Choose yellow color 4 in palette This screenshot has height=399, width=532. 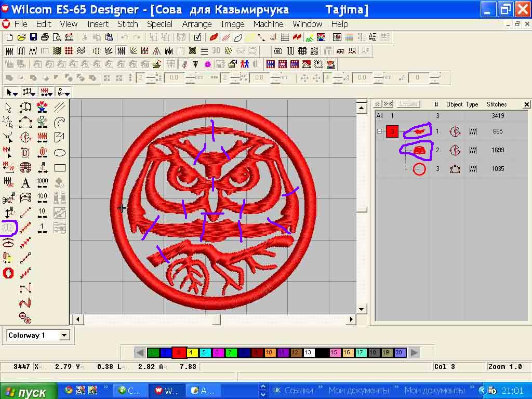(192, 353)
